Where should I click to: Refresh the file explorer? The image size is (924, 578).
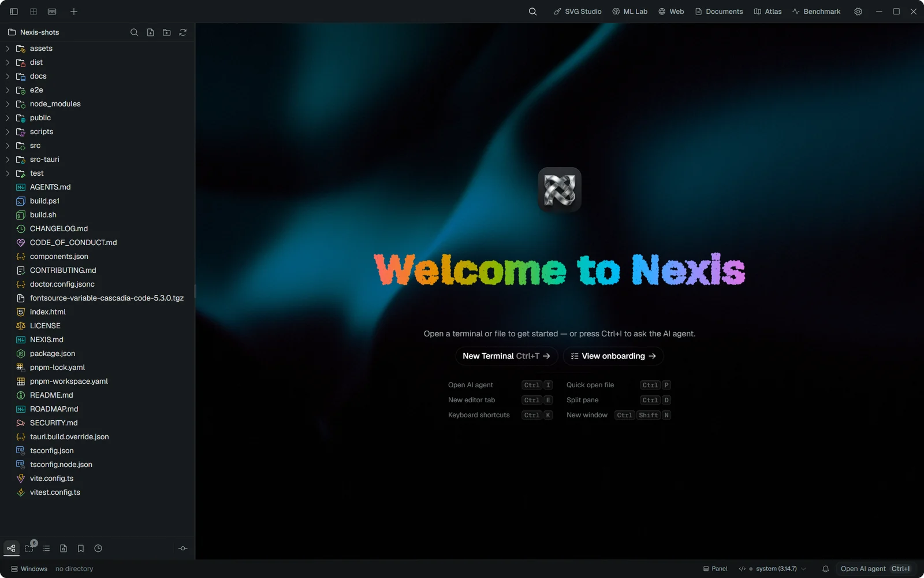tap(182, 32)
